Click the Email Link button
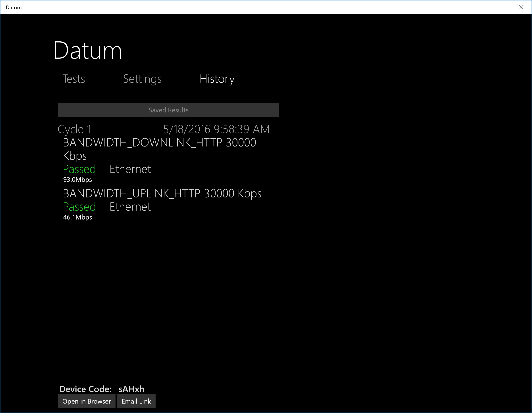The width and height of the screenshot is (532, 413). pos(136,401)
